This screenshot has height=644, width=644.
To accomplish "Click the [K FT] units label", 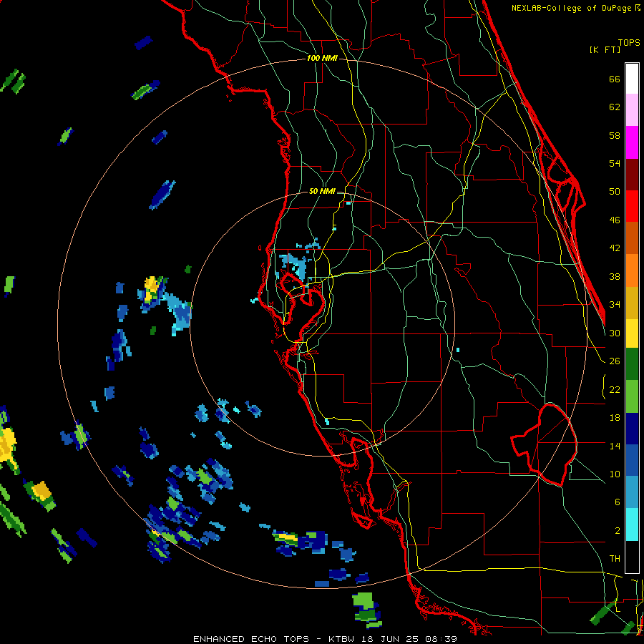I will [605, 49].
